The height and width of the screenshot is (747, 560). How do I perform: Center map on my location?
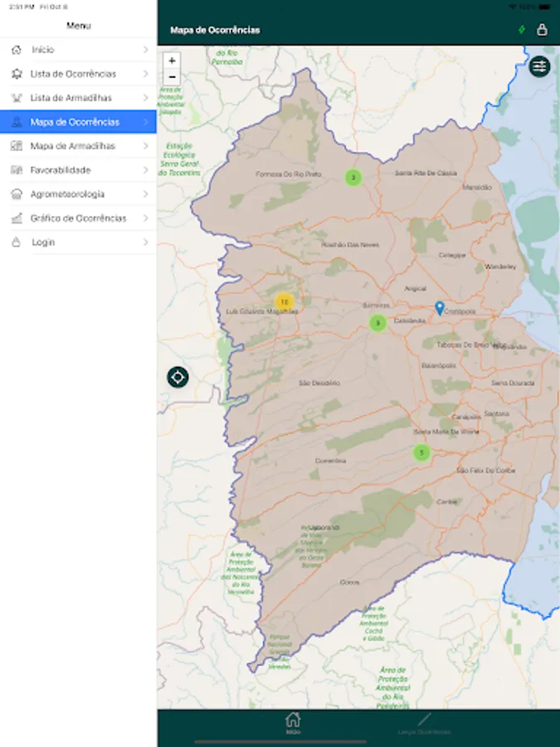point(178,378)
